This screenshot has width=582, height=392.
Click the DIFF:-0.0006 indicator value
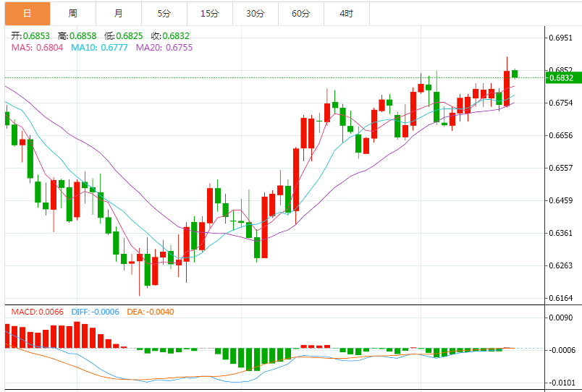tap(96, 312)
